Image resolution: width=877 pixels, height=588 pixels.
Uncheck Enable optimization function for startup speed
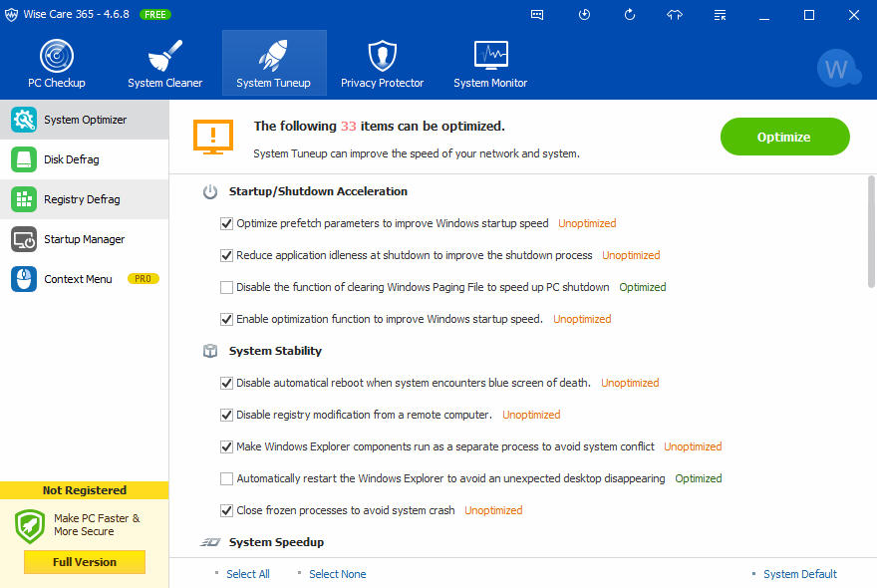[x=226, y=320]
